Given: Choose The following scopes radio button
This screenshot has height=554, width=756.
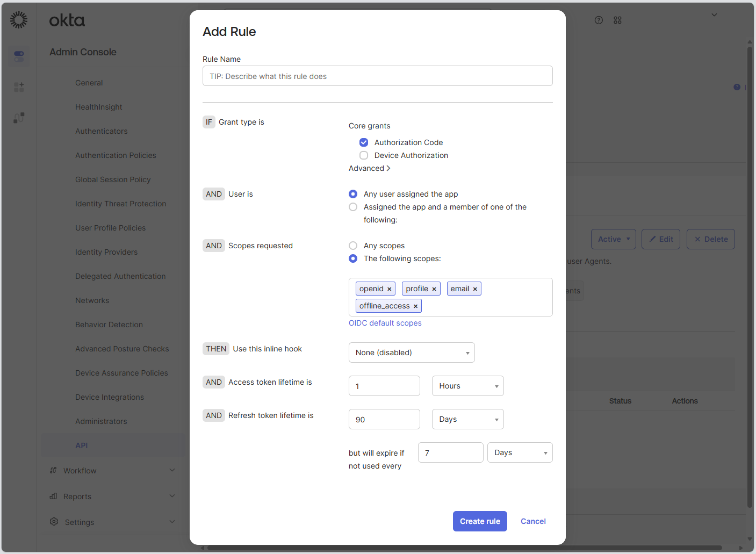Looking at the screenshot, I should click(353, 258).
